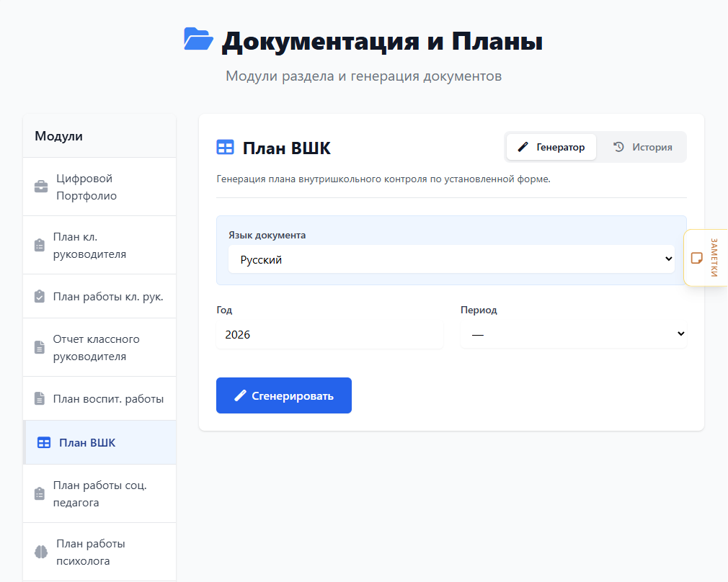
Task: Click the Документация и Планы title
Action: (382, 41)
